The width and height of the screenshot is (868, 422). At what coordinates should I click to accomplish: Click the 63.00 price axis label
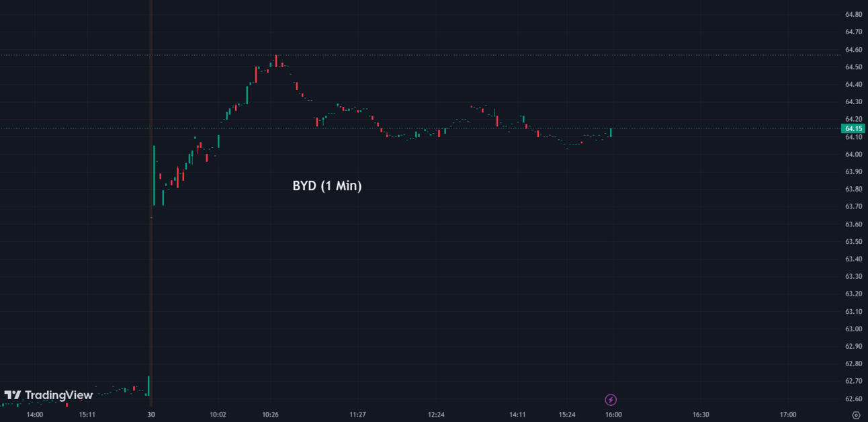pyautogui.click(x=853, y=329)
